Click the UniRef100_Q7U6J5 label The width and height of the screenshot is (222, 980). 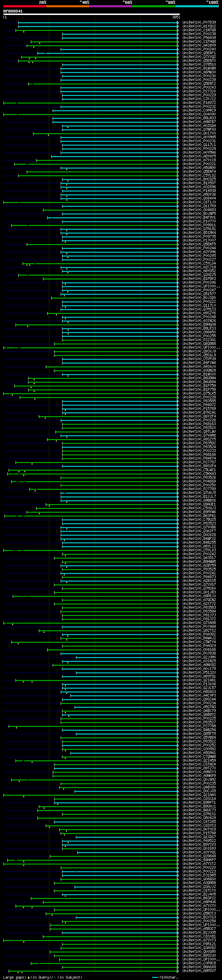(199, 493)
